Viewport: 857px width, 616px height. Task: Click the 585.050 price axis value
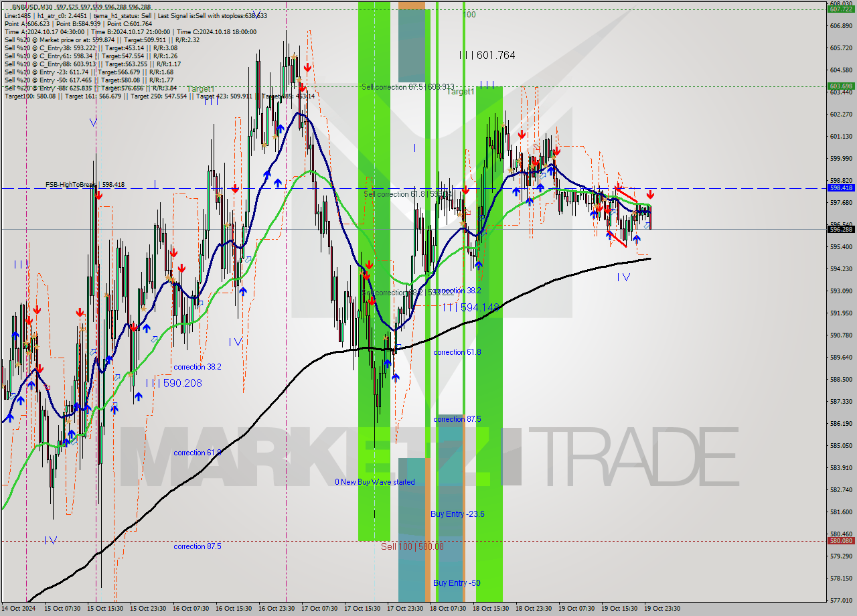[x=841, y=446]
